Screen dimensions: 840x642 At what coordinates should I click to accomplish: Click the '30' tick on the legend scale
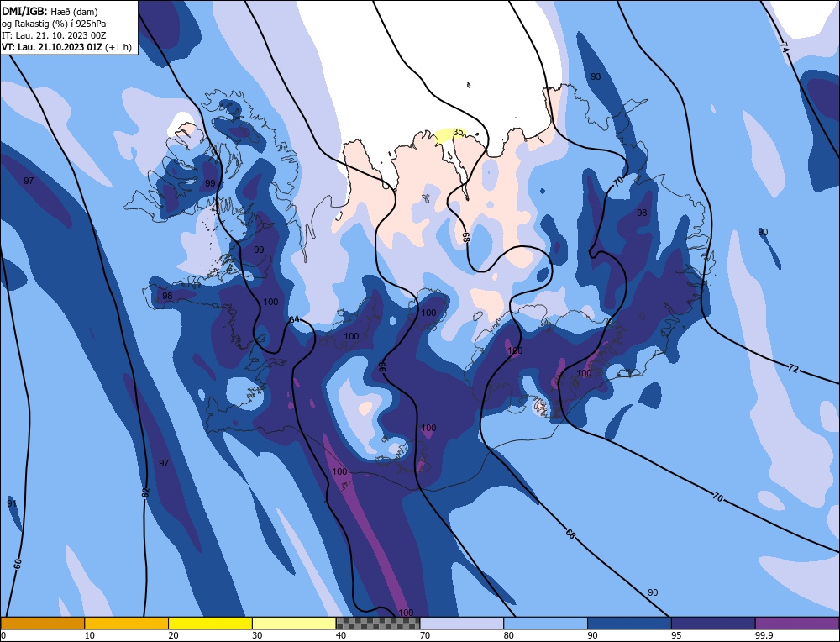tap(257, 635)
